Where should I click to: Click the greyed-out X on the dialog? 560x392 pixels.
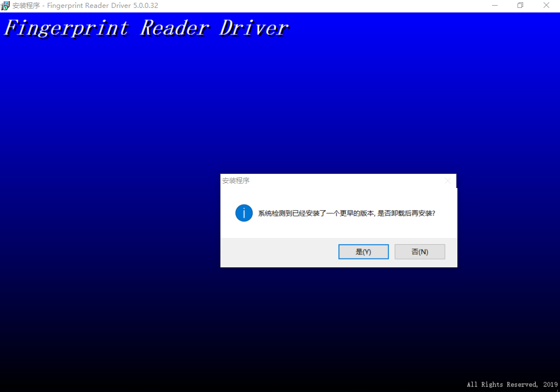[x=448, y=181]
